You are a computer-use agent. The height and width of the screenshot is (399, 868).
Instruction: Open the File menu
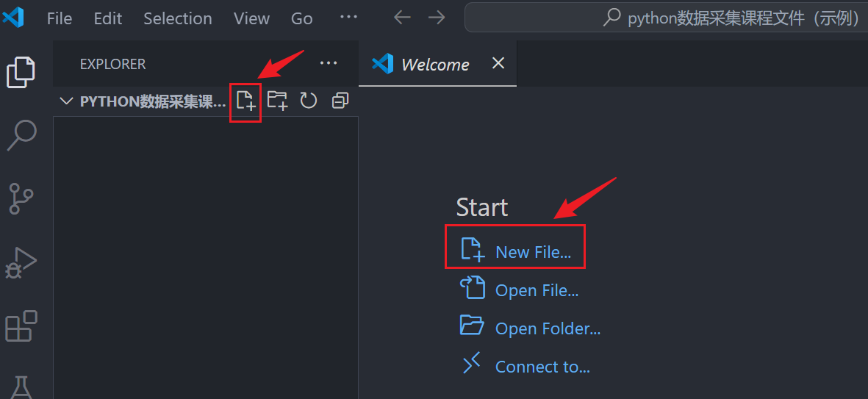(59, 18)
